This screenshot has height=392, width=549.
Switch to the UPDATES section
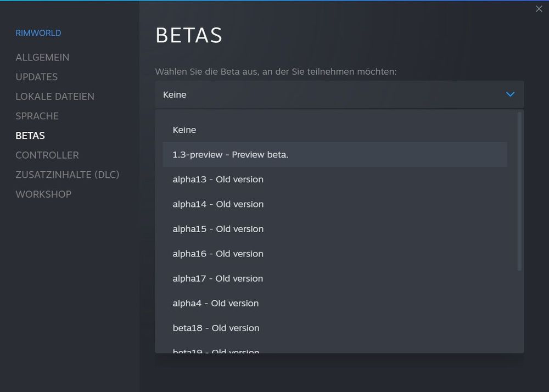point(36,77)
